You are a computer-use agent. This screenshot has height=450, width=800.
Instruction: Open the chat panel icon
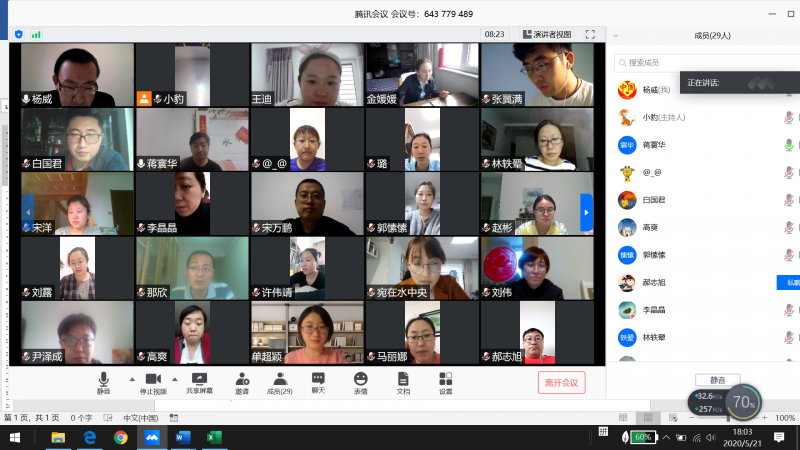318,382
